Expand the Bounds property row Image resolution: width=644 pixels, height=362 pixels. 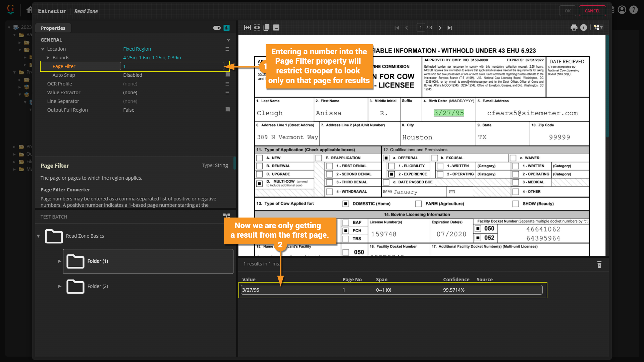pyautogui.click(x=48, y=58)
